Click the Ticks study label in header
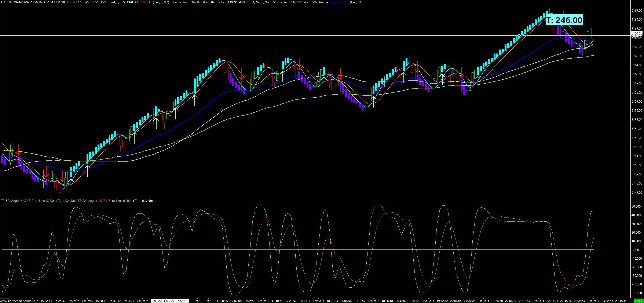 pos(220,2)
